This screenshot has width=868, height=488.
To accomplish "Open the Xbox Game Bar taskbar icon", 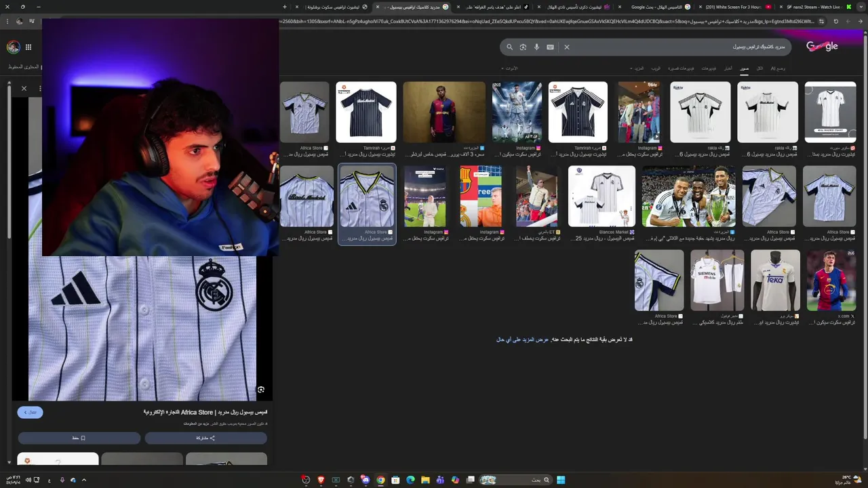I will (x=336, y=480).
